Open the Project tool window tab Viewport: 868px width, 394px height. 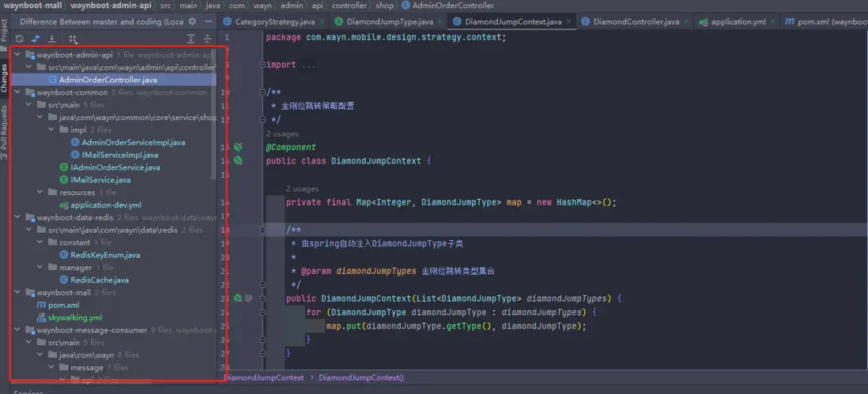[4, 30]
